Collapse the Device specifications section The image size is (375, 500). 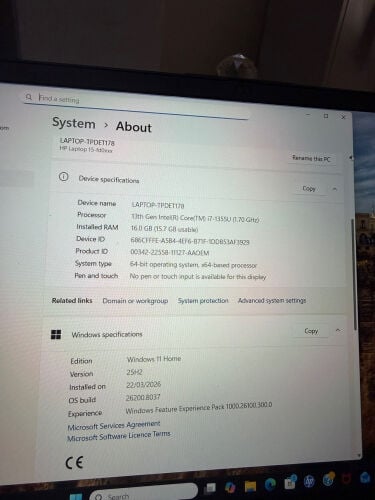(335, 189)
